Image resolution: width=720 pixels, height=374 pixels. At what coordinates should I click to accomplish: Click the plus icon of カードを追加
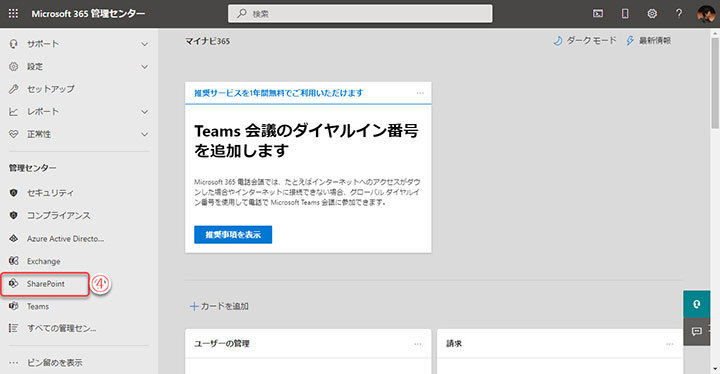point(194,306)
